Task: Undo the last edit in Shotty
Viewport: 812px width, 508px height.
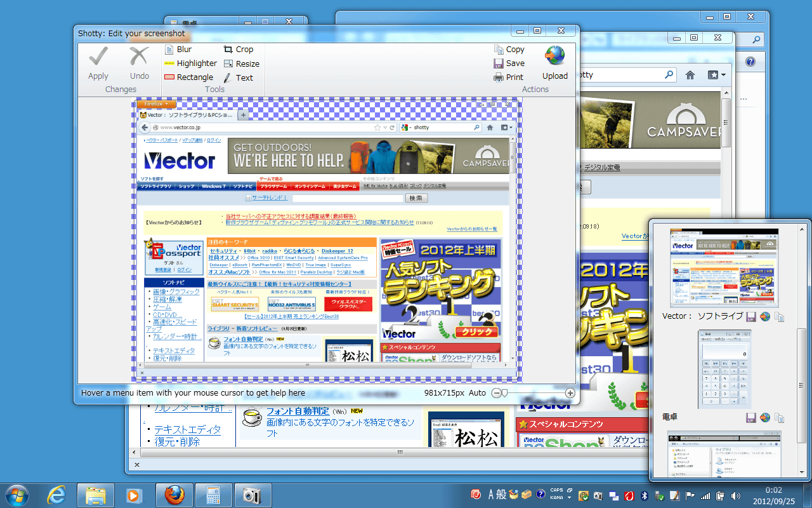Action: coord(140,63)
